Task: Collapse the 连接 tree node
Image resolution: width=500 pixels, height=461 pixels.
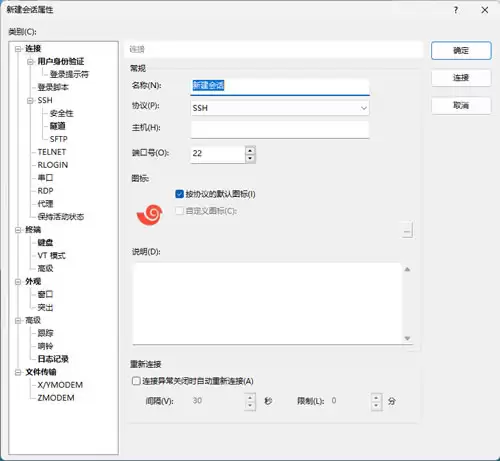Action: tap(18, 49)
